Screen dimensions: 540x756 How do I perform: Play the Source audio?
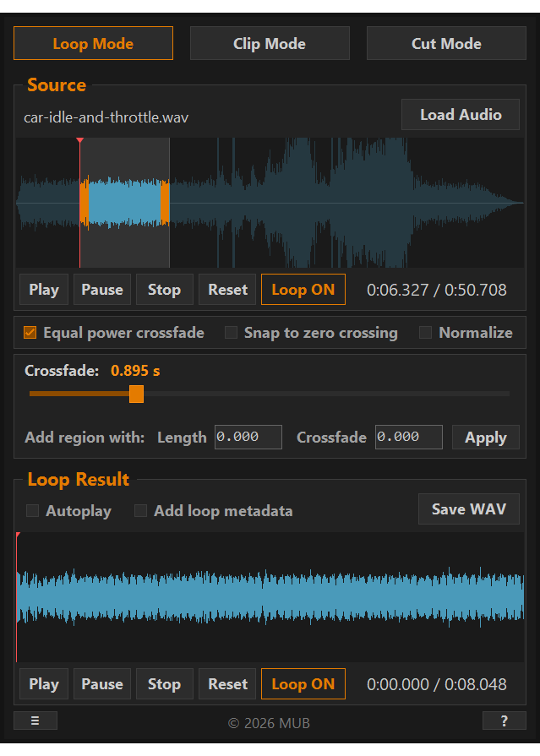click(44, 289)
